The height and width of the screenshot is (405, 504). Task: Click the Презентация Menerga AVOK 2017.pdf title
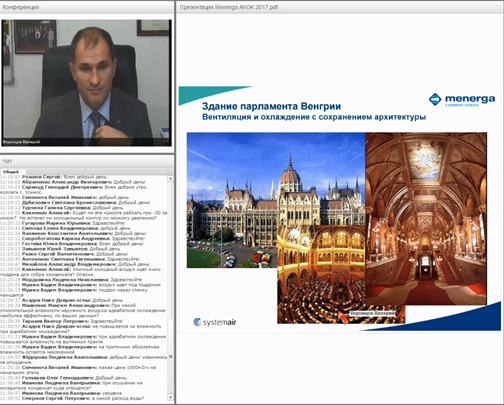[x=229, y=7]
